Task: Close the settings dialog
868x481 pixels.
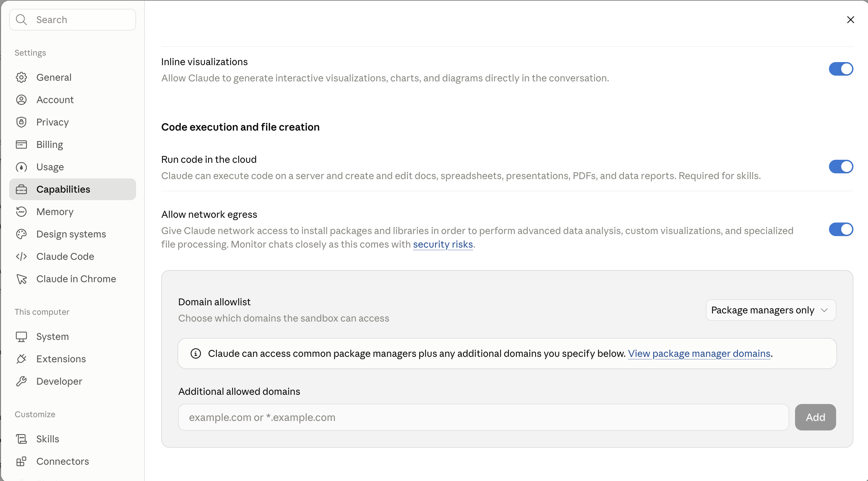Action: (x=850, y=20)
